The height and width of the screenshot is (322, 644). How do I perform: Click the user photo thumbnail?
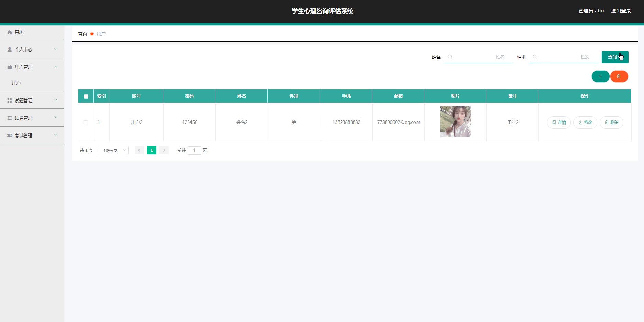(x=455, y=121)
